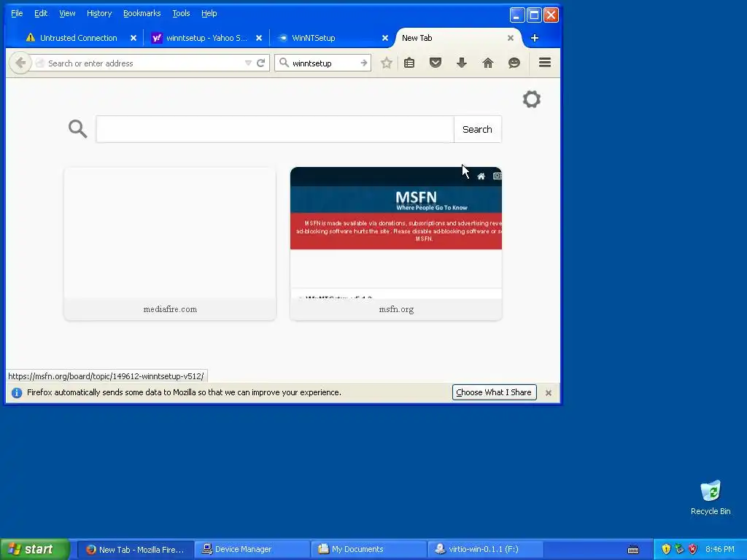This screenshot has width=747, height=560.
Task: Focus the Search or enter address field
Action: point(143,63)
